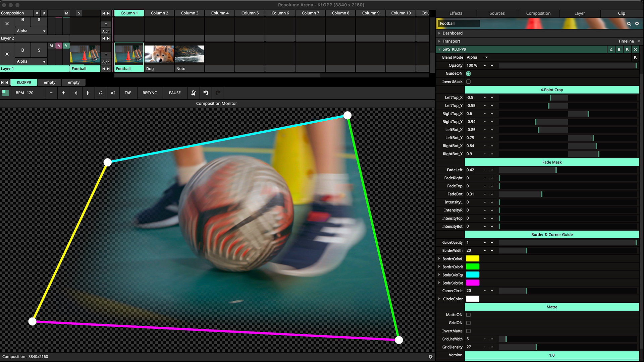Expand the Dashboard section
Image resolution: width=644 pixels, height=362 pixels.
439,33
